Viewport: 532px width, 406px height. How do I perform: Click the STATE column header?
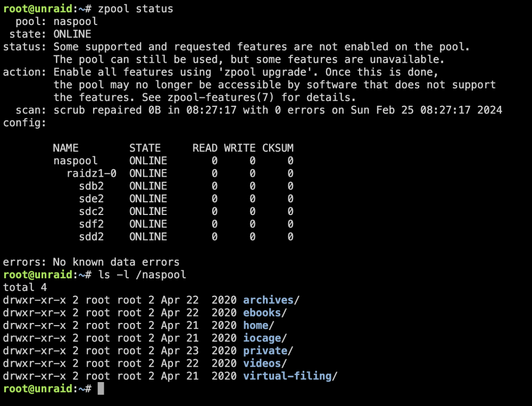point(145,148)
